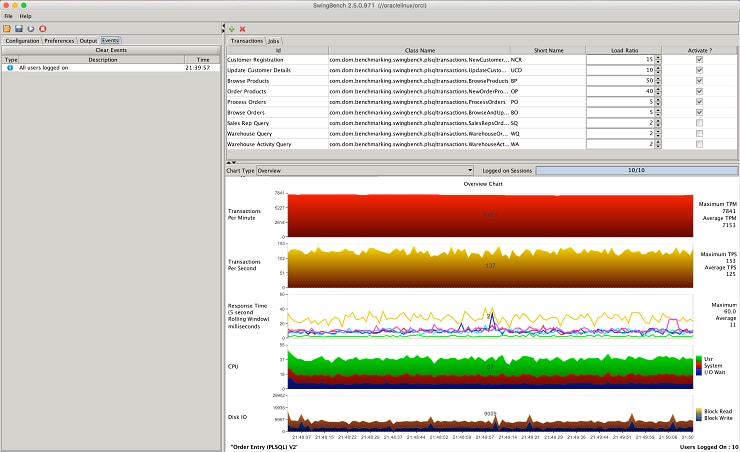The height and width of the screenshot is (452, 740).
Task: Increase Load Ratio for Browse Products
Action: click(657, 79)
